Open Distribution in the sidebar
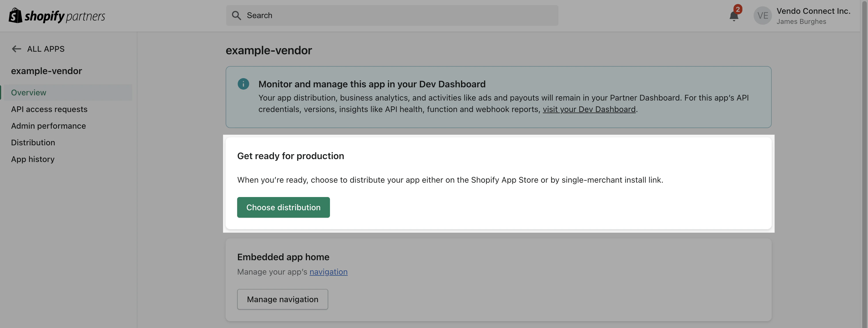This screenshot has width=868, height=328. [33, 142]
